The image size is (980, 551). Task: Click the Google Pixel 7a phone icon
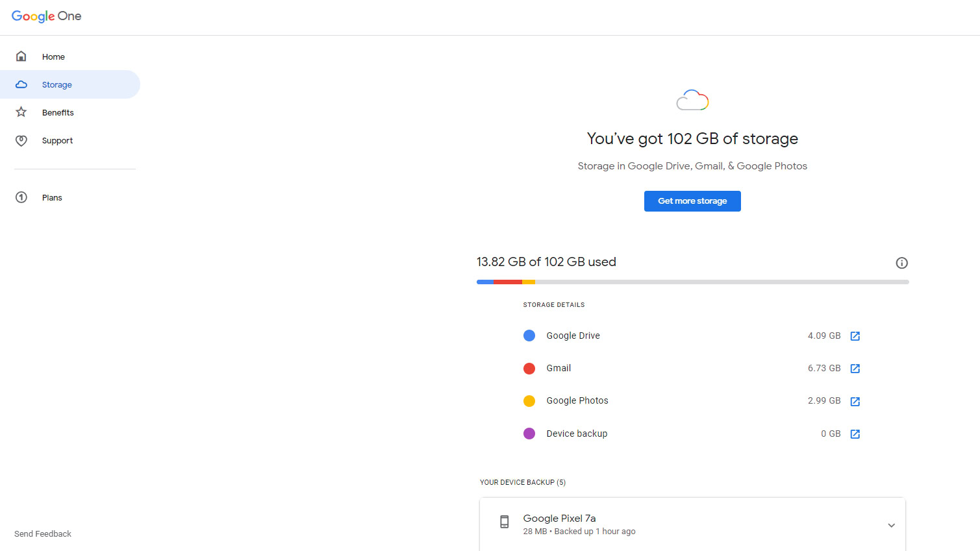pos(504,522)
